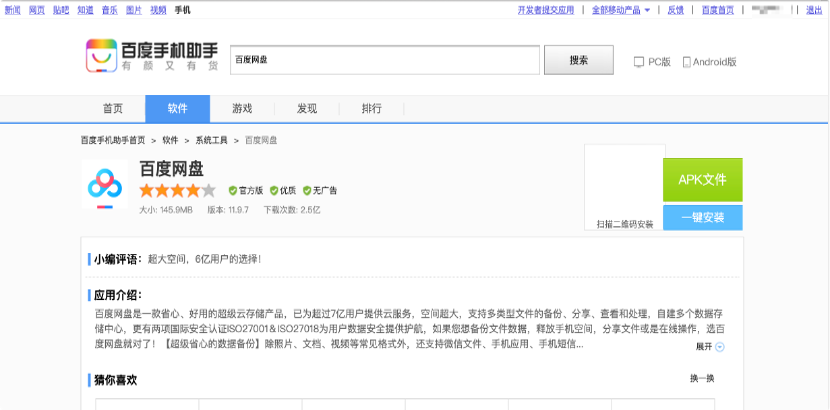Click the 应用介绍 heading
Screen dimensions: 830x410
click(119, 295)
